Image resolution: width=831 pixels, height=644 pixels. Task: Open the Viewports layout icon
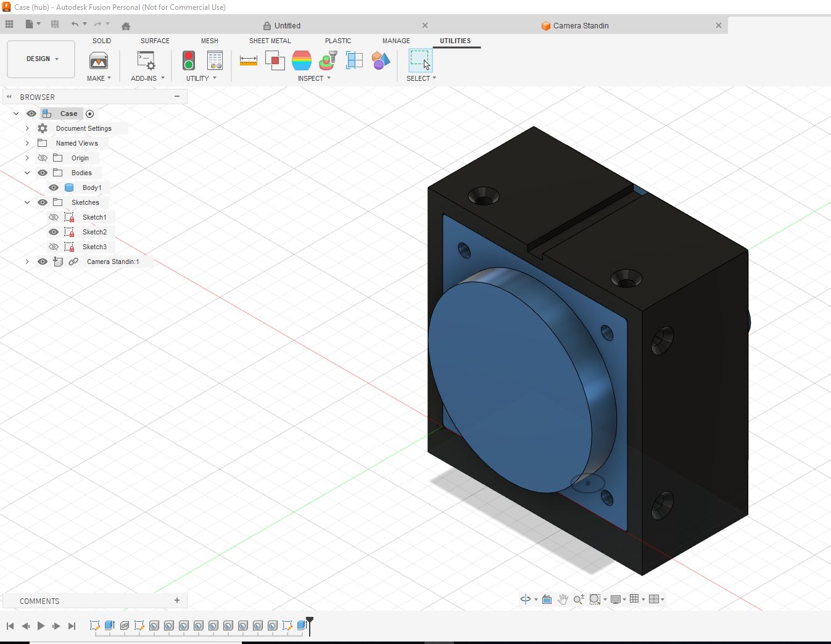(x=654, y=599)
